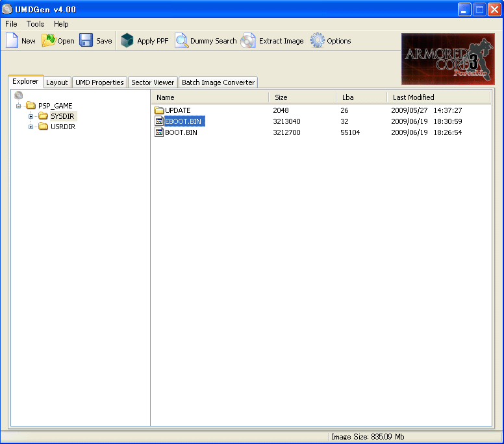The height and width of the screenshot is (444, 504).
Task: Click the Options gear icon
Action: click(318, 41)
